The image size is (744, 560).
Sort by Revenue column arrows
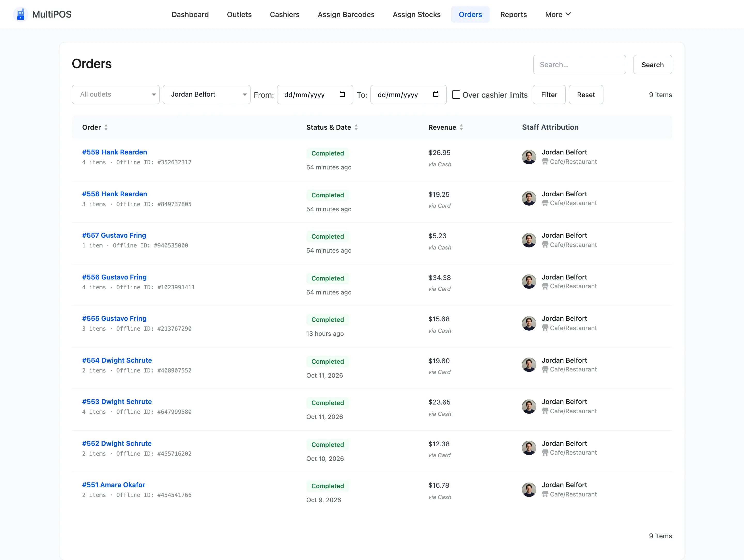click(x=461, y=127)
